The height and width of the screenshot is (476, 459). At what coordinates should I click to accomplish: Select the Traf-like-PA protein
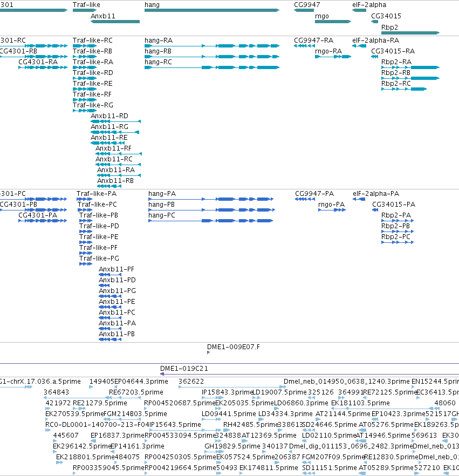point(84,199)
